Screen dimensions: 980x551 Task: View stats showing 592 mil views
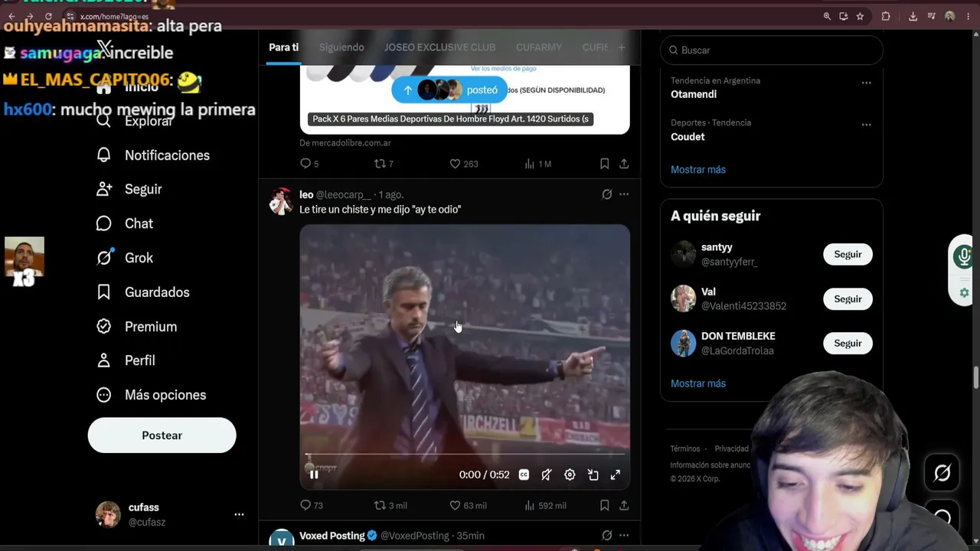click(x=545, y=505)
